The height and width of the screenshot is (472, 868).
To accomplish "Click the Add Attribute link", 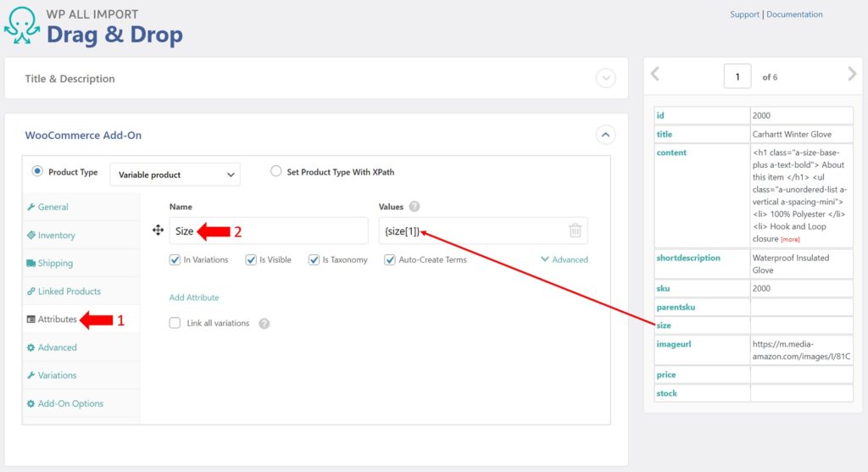I will click(x=194, y=297).
